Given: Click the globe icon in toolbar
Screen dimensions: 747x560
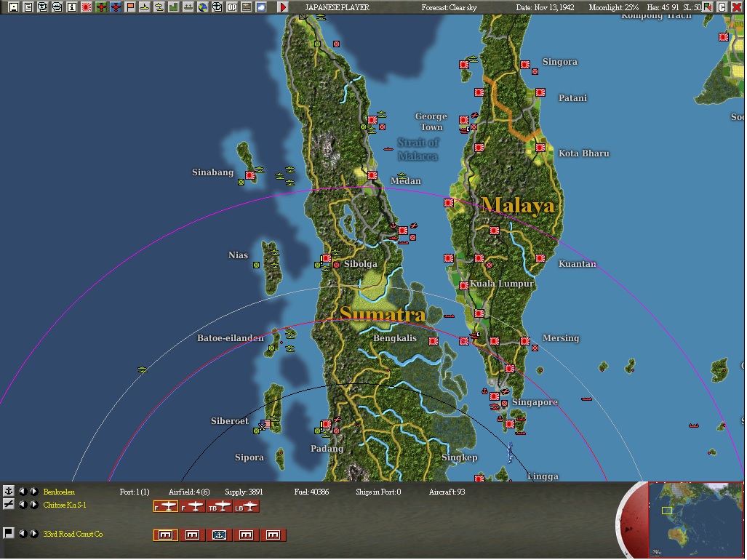Looking at the screenshot, I should [203, 7].
